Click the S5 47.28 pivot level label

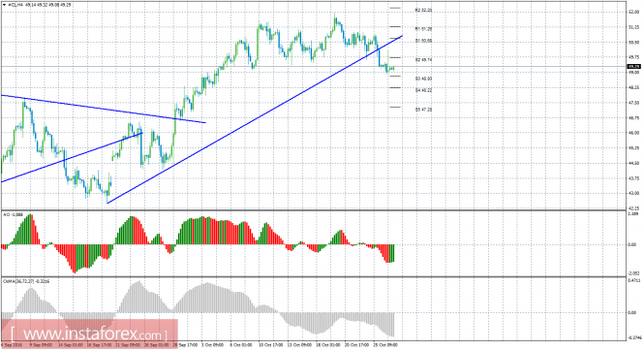423,110
